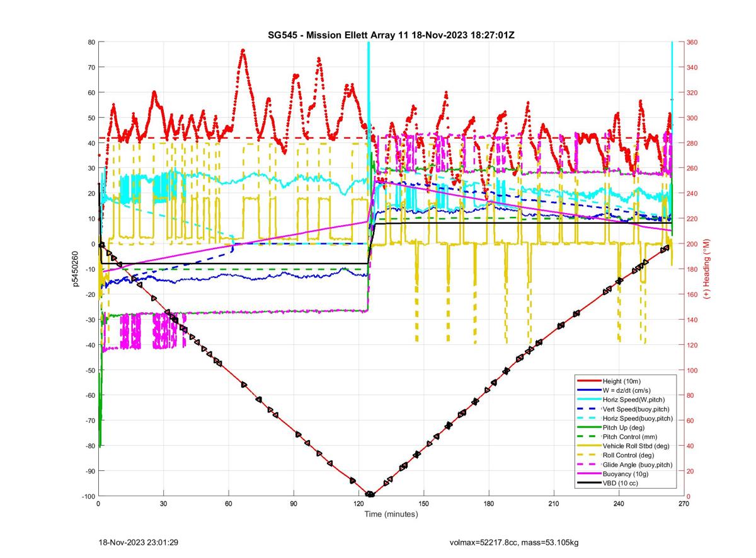Click x-axis tick label 30
This screenshot has width=756, height=558.
coord(163,504)
